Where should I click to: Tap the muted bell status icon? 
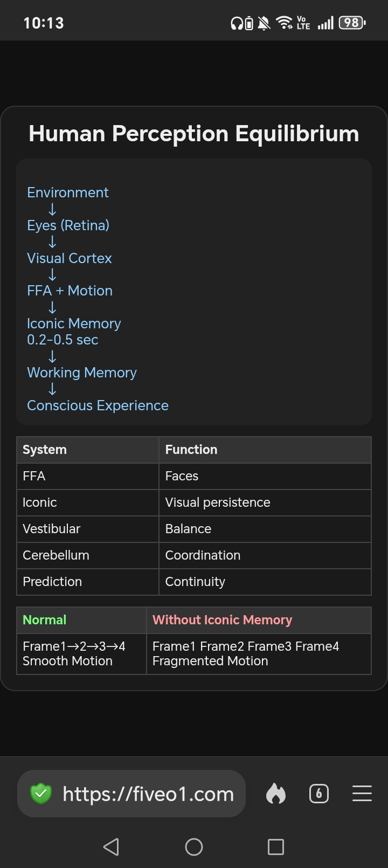pos(264,23)
